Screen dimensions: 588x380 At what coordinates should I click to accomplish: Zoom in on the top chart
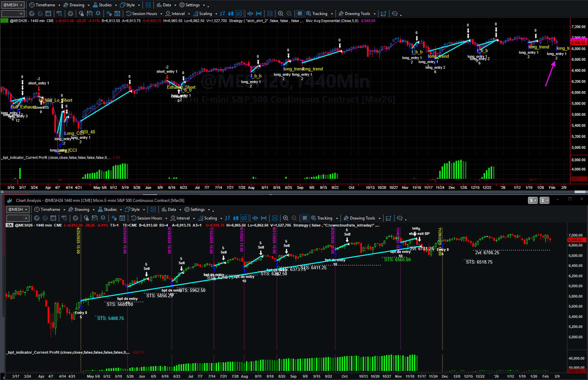pos(281,14)
